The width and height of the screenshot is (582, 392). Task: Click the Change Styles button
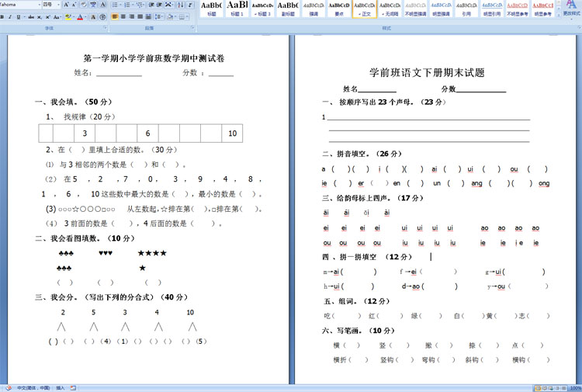(x=572, y=9)
